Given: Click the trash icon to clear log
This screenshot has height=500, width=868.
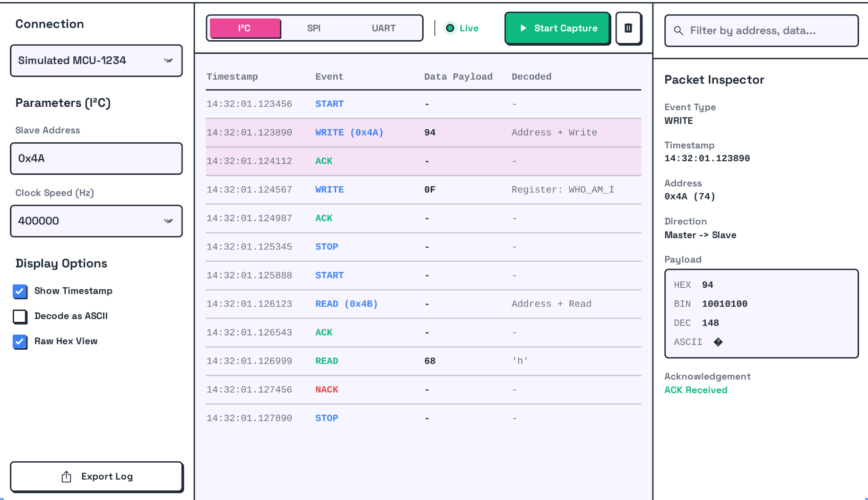Looking at the screenshot, I should pos(628,28).
